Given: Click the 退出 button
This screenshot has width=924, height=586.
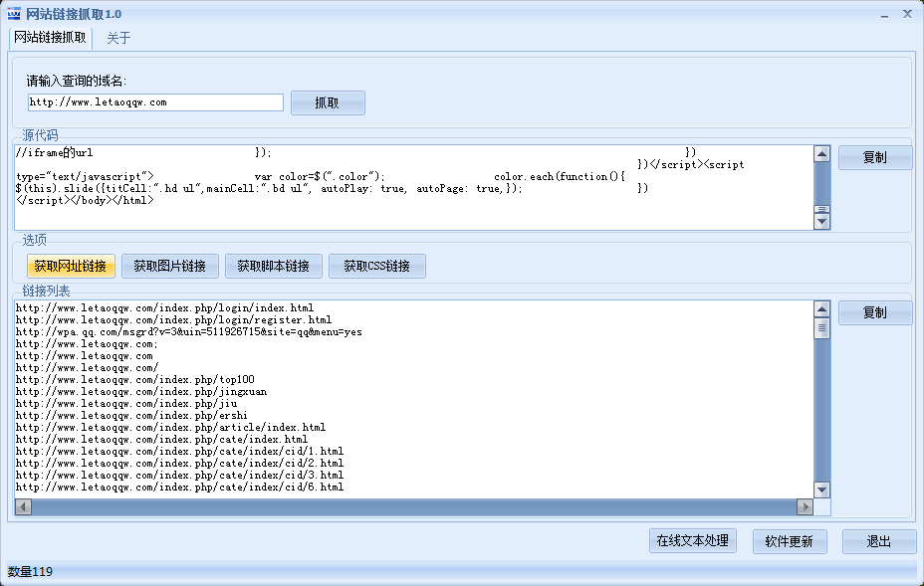Looking at the screenshot, I should 879,542.
